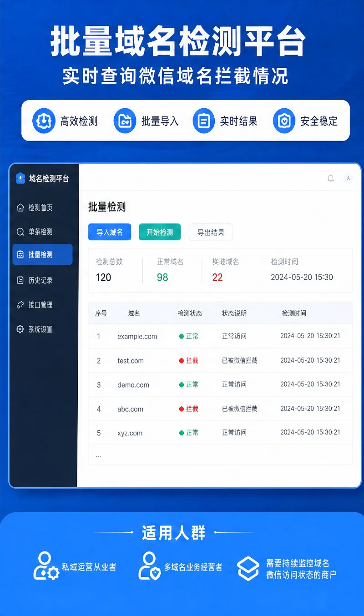
Task: Click green status dot for xyz.com
Action: (182, 433)
